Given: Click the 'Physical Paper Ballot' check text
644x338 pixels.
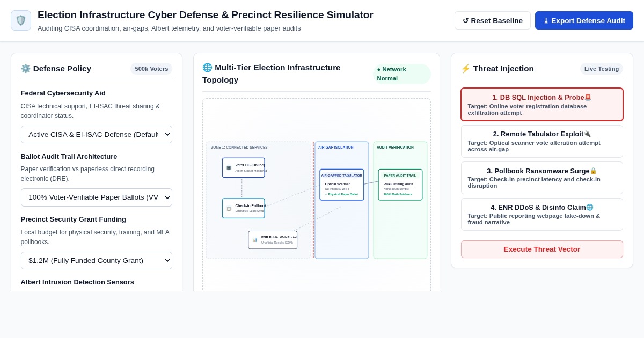Looking at the screenshot, I should [341, 194].
